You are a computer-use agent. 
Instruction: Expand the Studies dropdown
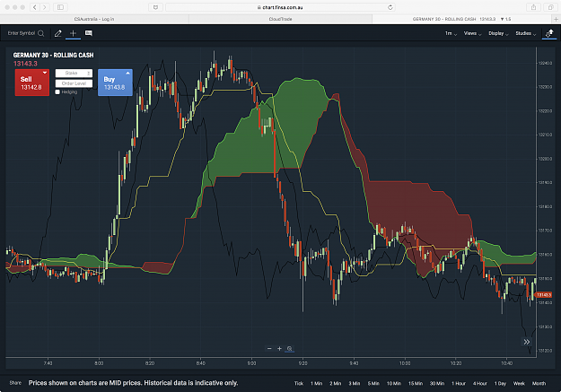(526, 33)
